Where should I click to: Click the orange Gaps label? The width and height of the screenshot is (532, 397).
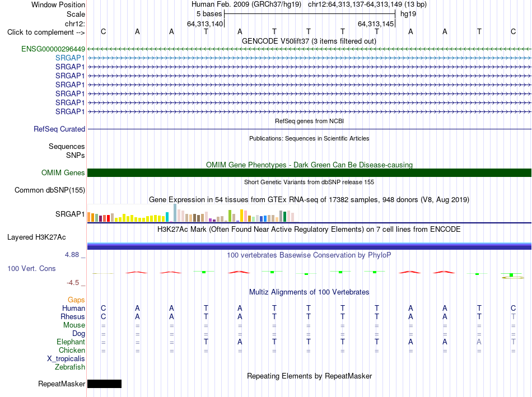[76, 300]
